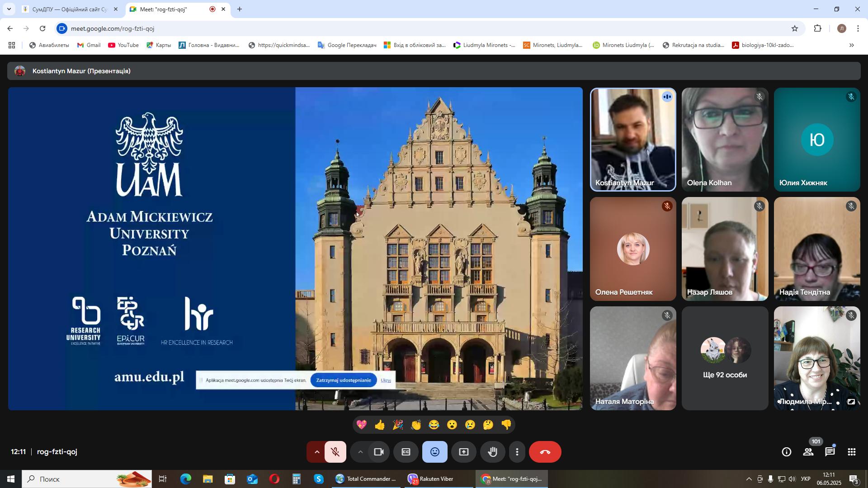Click the taskbar Поиск search box

pos(87,479)
